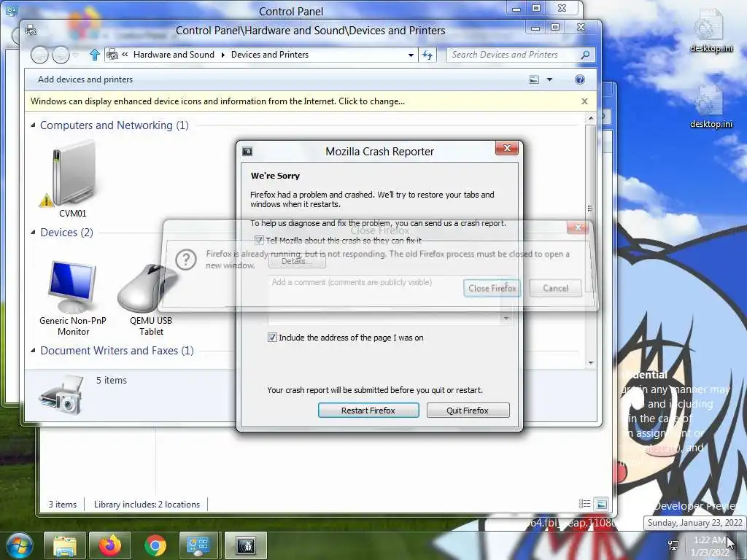Collapse the Devices group
The image size is (747, 560).
click(x=33, y=233)
